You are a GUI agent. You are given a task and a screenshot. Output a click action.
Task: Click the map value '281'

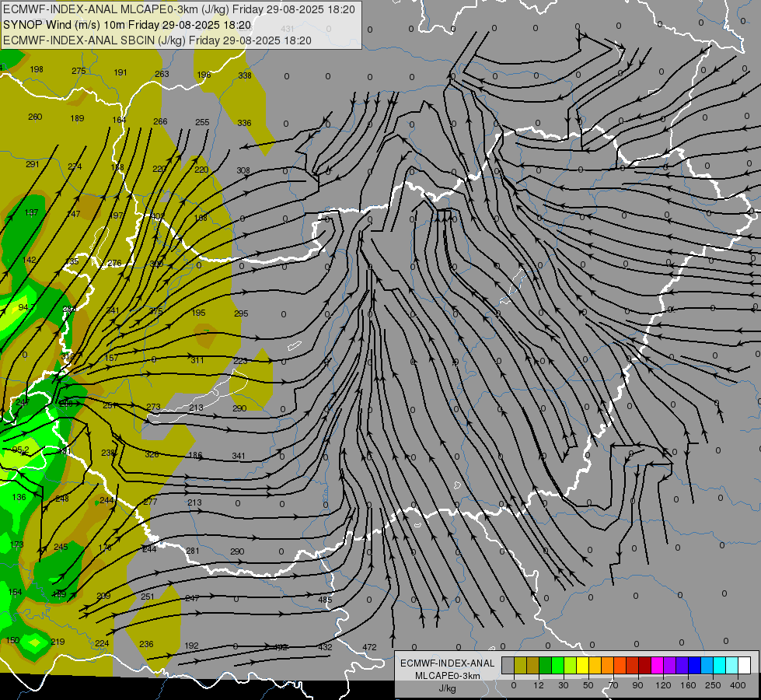[x=193, y=551]
